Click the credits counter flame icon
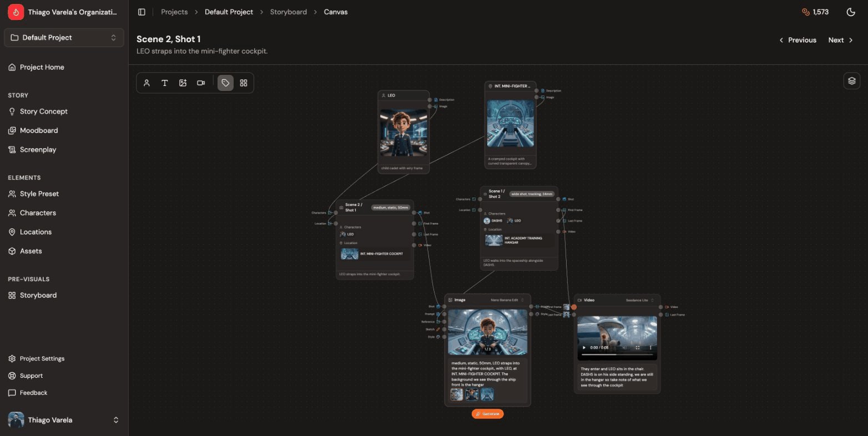The image size is (868, 436). 805,12
